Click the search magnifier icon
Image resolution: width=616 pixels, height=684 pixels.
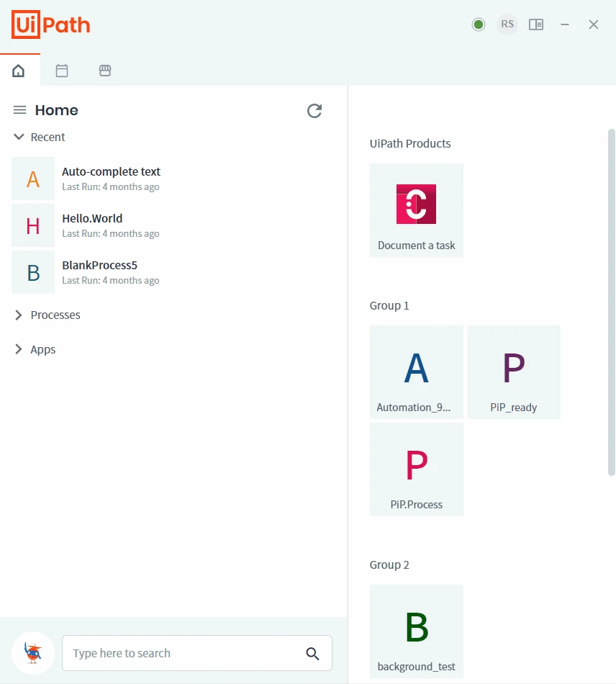[312, 654]
